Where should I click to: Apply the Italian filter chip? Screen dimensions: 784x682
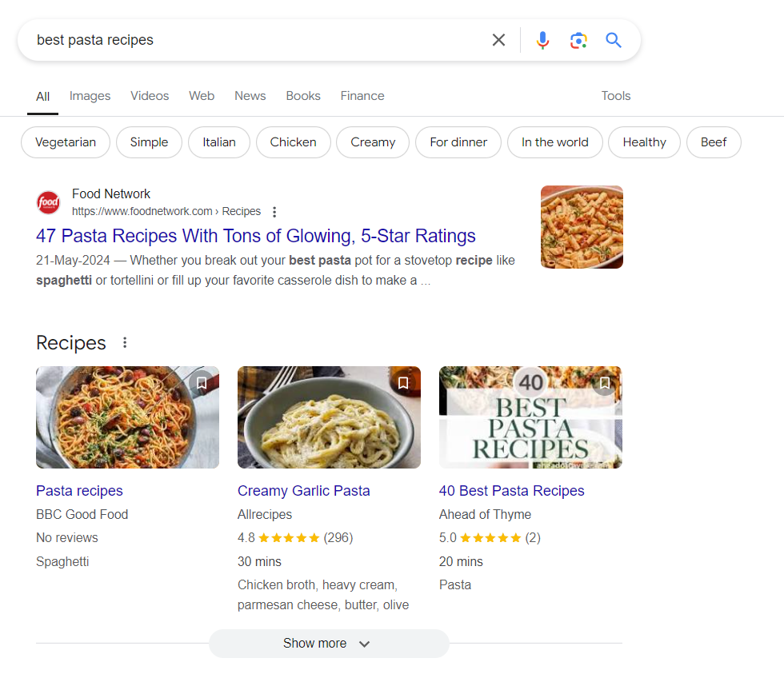tap(219, 142)
